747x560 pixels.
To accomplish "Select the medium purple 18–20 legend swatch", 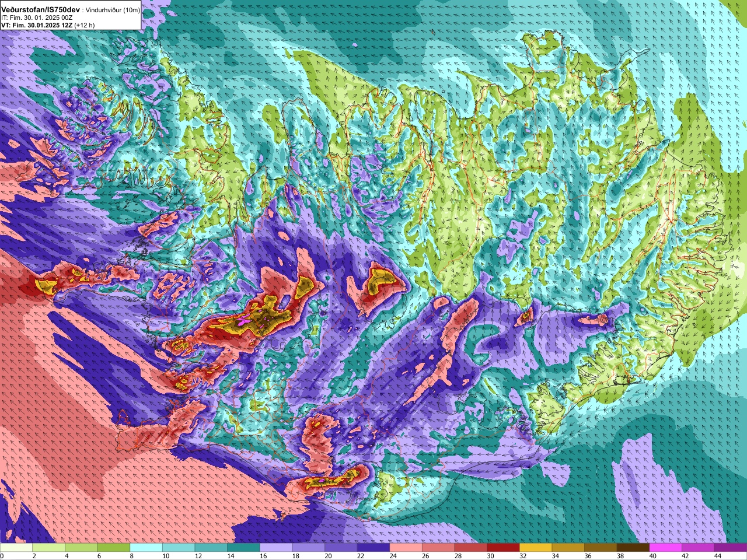I will click(x=309, y=548).
